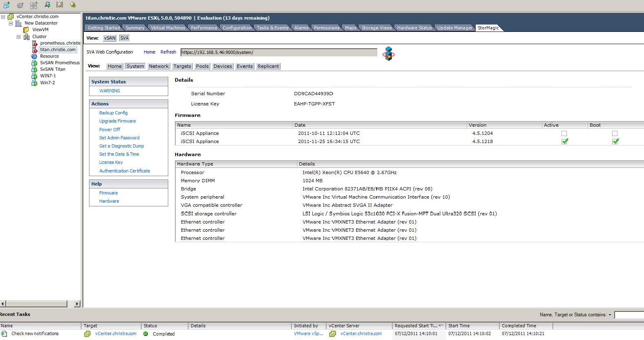Select the titan.christie.com tree item
The height and width of the screenshot is (340, 644).
pos(58,50)
